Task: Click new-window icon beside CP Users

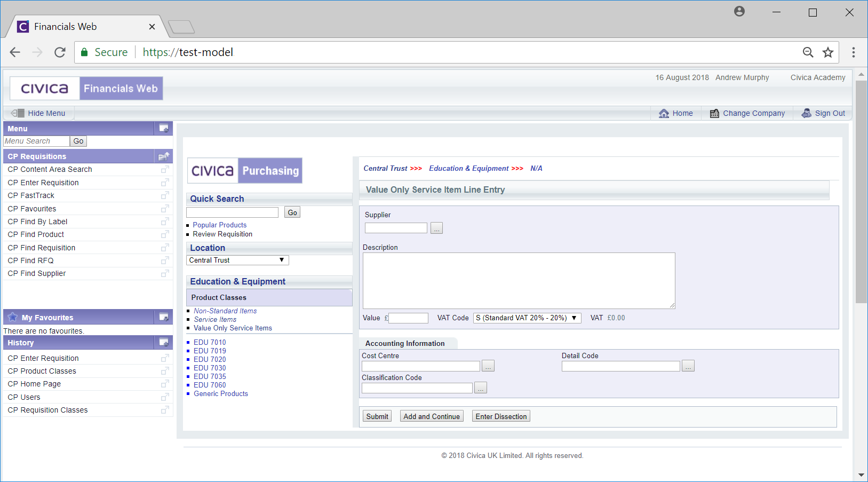Action: click(165, 397)
